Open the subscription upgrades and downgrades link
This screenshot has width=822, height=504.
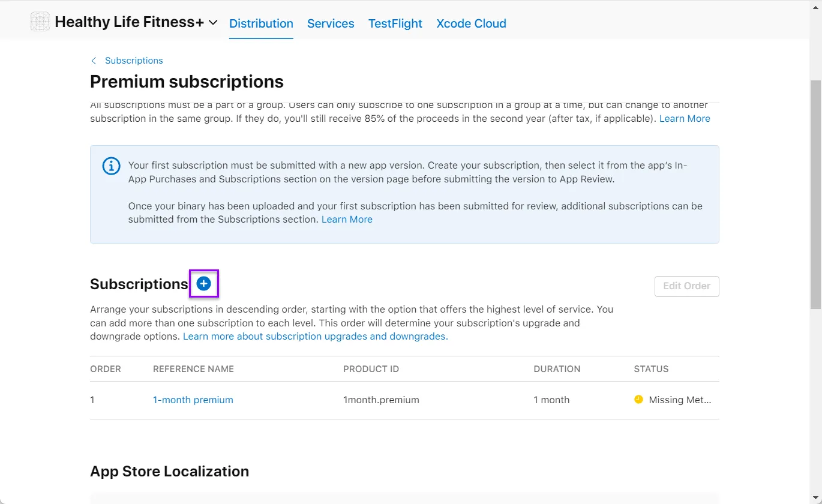point(315,337)
